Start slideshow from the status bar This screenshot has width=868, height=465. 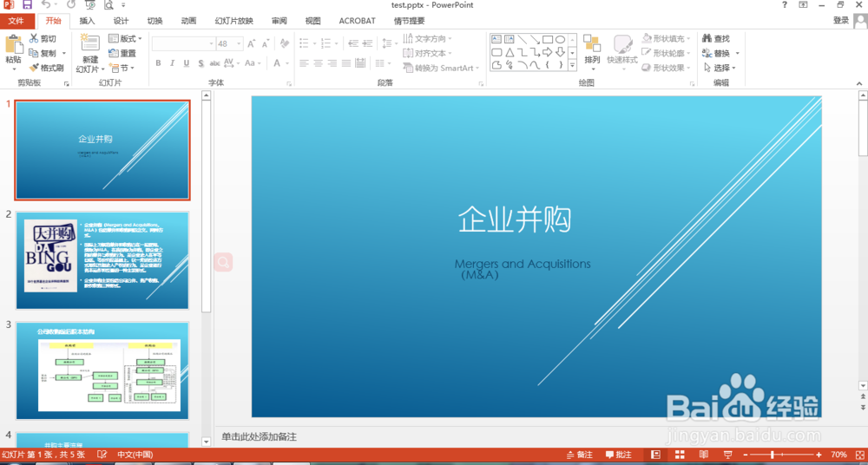728,455
